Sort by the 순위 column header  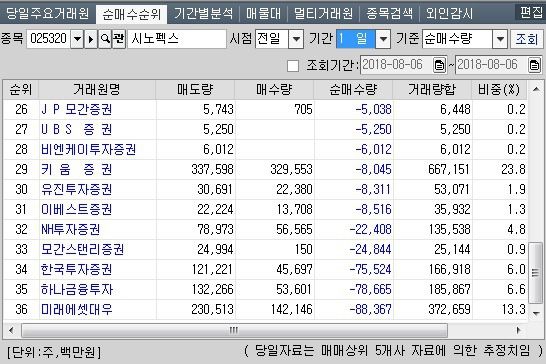click(21, 90)
